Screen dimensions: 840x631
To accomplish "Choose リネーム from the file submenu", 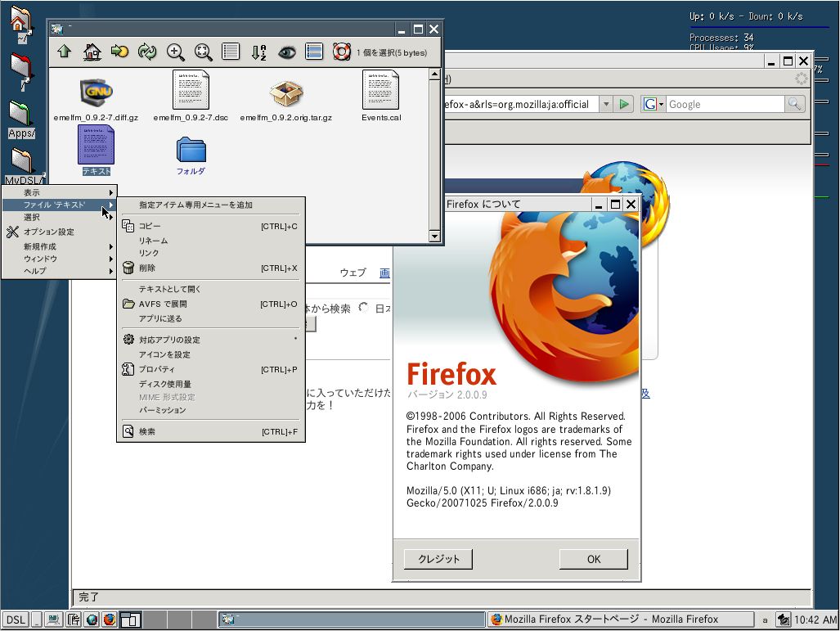I will [x=210, y=241].
